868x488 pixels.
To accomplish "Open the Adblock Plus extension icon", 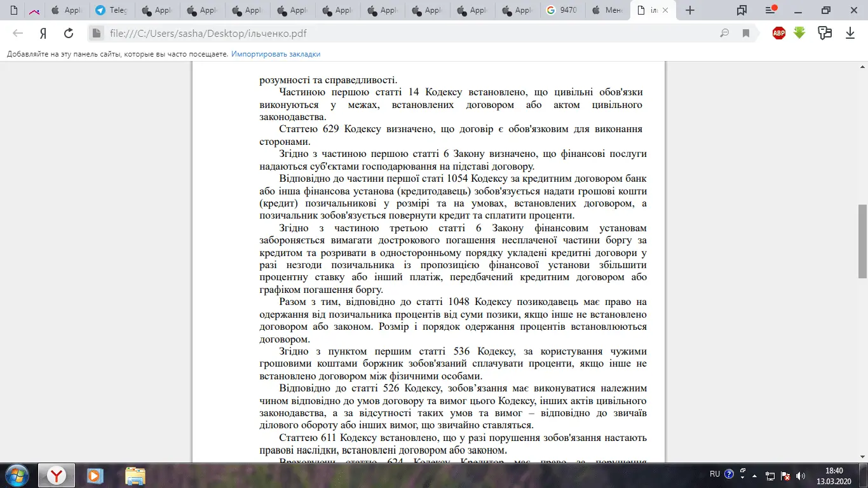I will click(x=779, y=34).
